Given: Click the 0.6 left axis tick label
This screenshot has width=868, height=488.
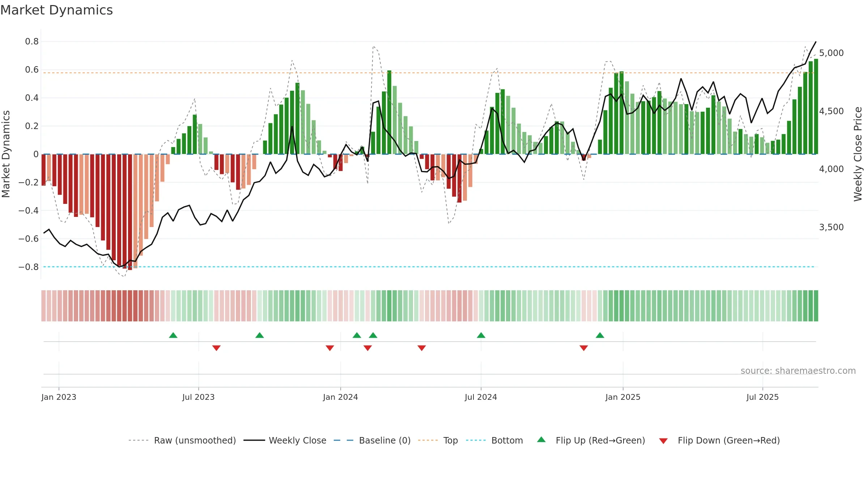Looking at the screenshot, I should tap(32, 70).
